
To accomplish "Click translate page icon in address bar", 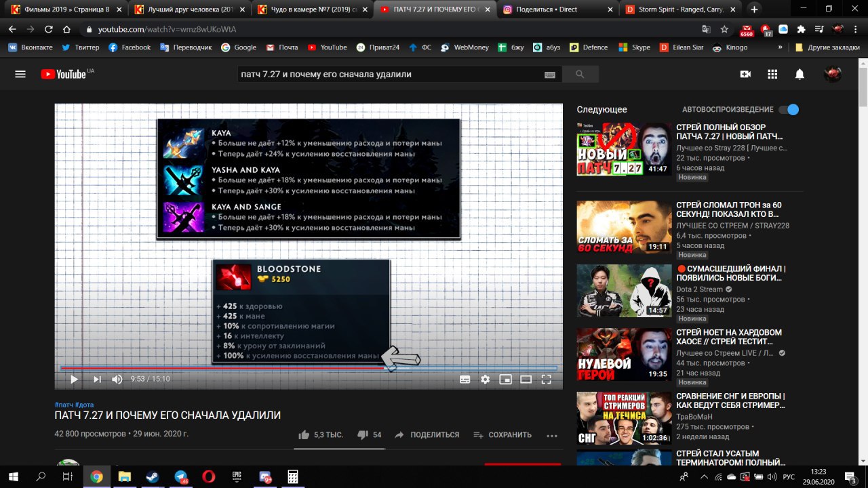I will click(707, 30).
